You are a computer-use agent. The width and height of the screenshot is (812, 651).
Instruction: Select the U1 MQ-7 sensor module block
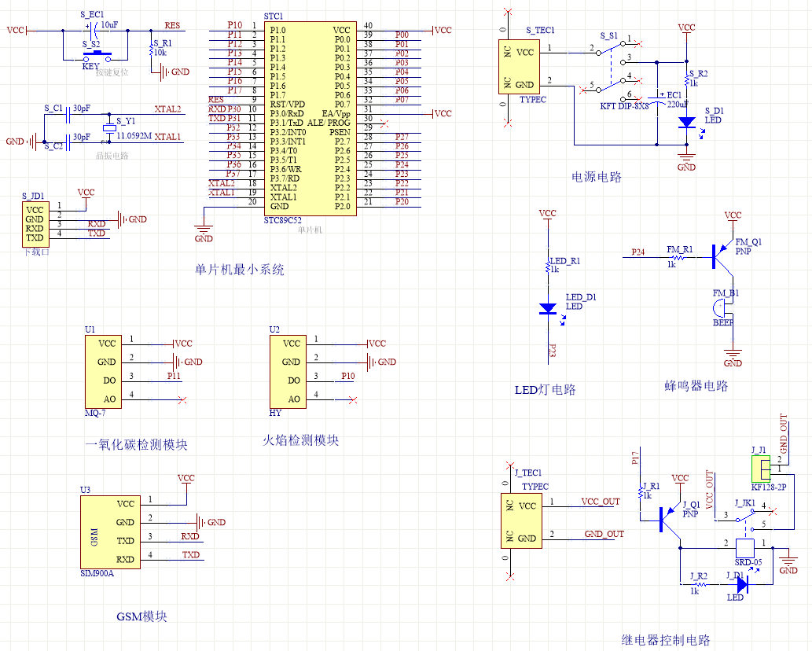click(x=104, y=372)
